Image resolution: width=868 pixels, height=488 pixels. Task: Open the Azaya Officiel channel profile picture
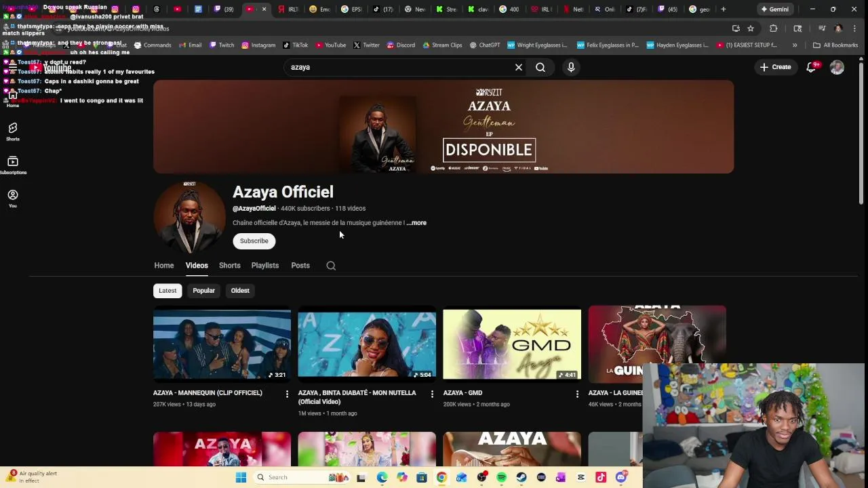coord(189,217)
